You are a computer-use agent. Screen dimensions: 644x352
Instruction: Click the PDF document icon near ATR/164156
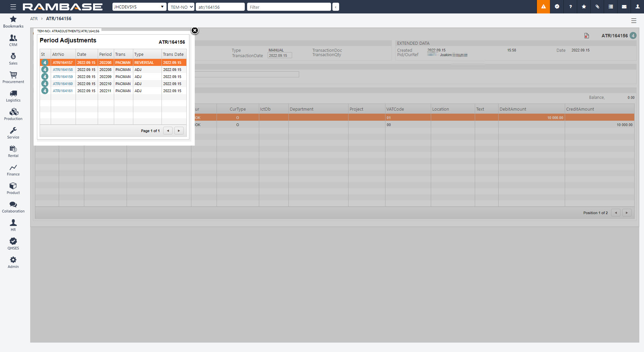587,36
